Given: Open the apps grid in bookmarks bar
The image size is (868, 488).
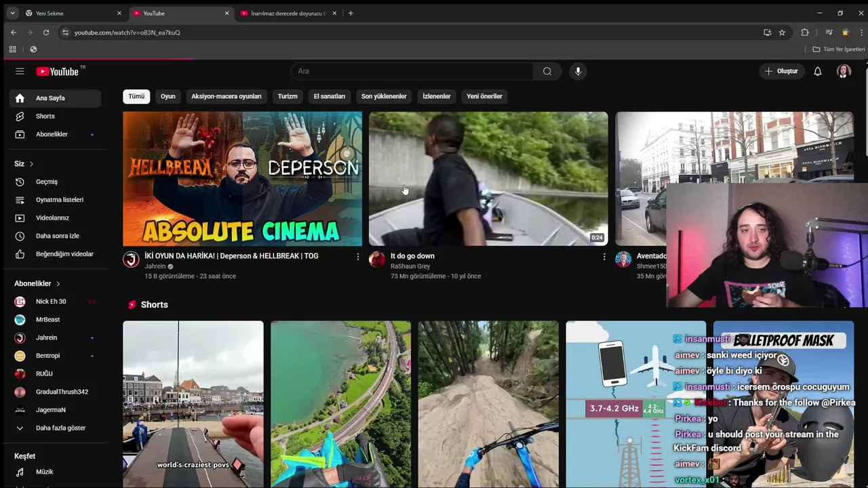Looking at the screenshot, I should 12,49.
